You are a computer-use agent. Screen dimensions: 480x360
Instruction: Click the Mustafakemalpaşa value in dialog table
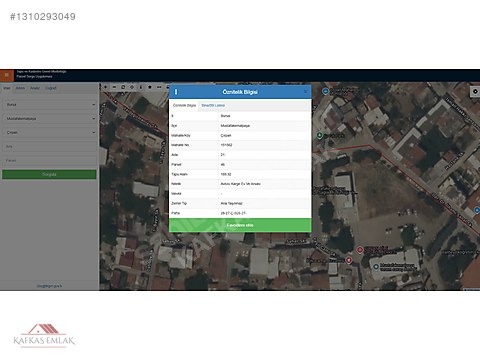tap(235, 126)
